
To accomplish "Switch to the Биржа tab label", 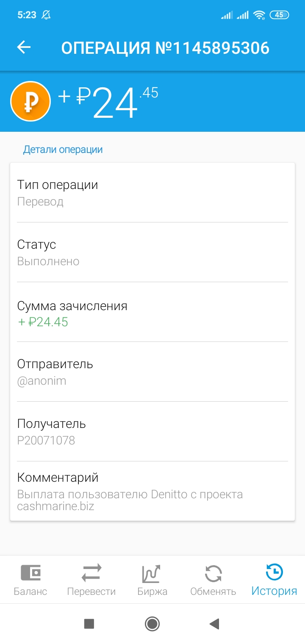I will click(x=152, y=591).
